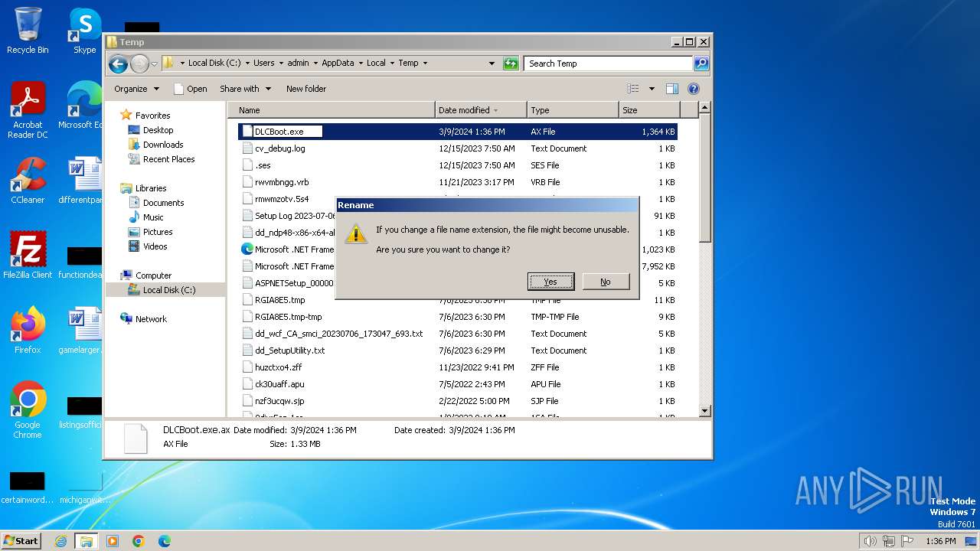980x551 pixels.
Task: Open FileZilla Client desktop icon
Action: click(x=28, y=256)
